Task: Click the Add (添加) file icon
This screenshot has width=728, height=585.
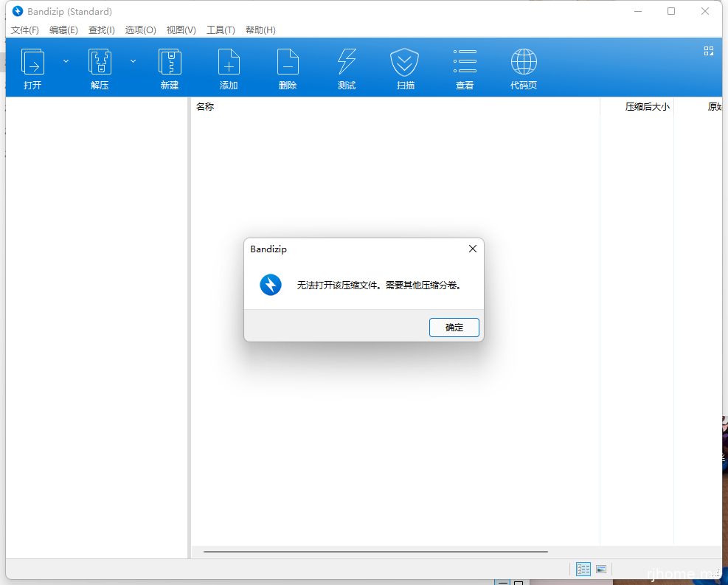Action: (229, 63)
